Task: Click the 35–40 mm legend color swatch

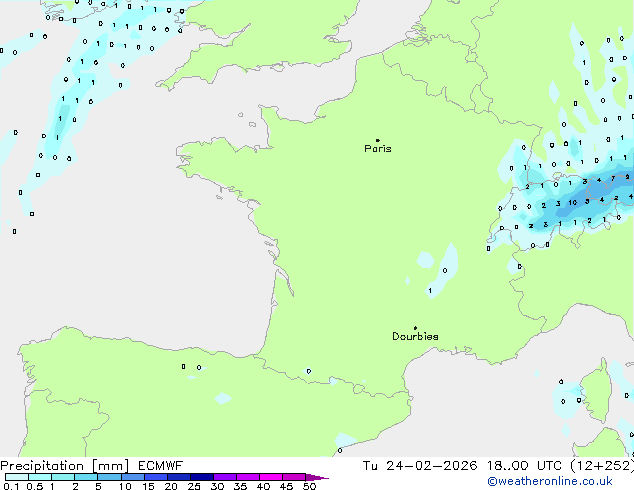Action: point(248,477)
